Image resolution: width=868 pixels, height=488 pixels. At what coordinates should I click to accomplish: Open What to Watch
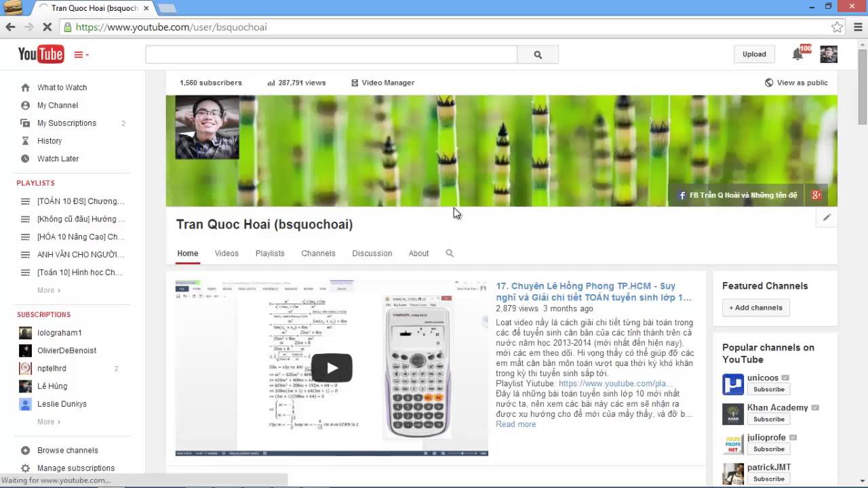point(62,87)
